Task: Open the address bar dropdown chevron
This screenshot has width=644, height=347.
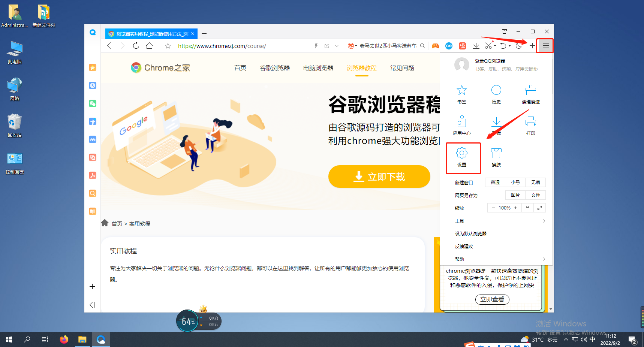Action: (337, 46)
